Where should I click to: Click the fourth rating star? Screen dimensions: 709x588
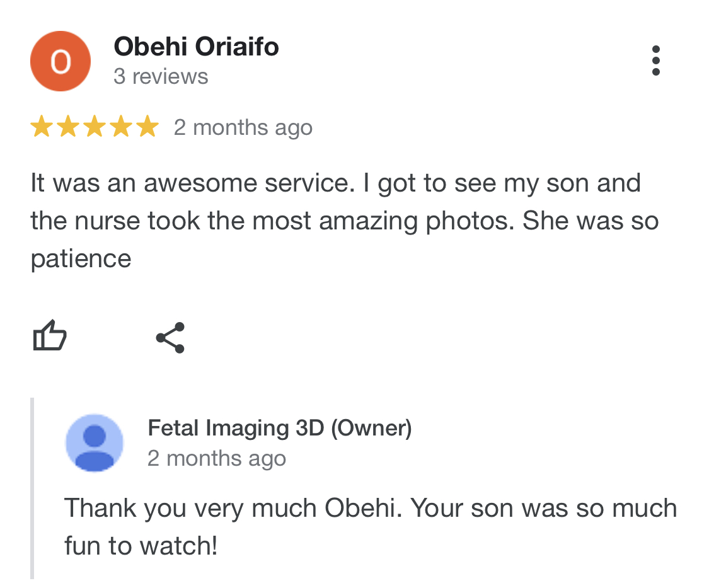coord(121,127)
